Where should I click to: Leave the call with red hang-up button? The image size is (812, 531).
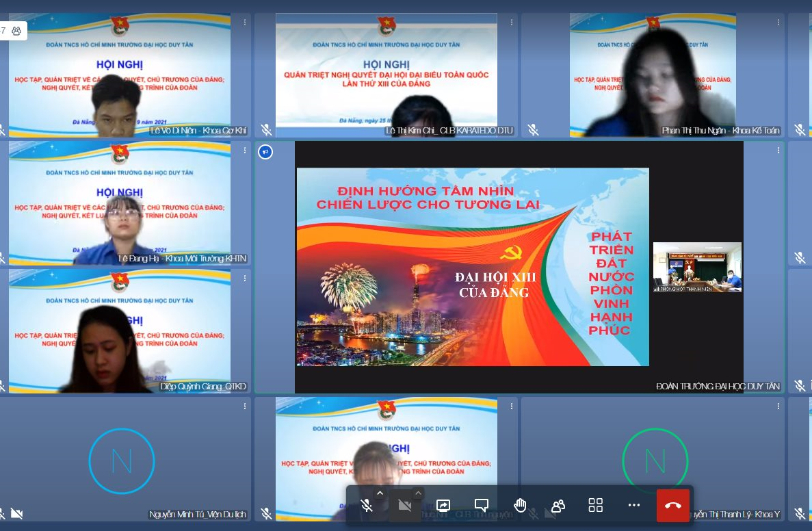pos(672,506)
